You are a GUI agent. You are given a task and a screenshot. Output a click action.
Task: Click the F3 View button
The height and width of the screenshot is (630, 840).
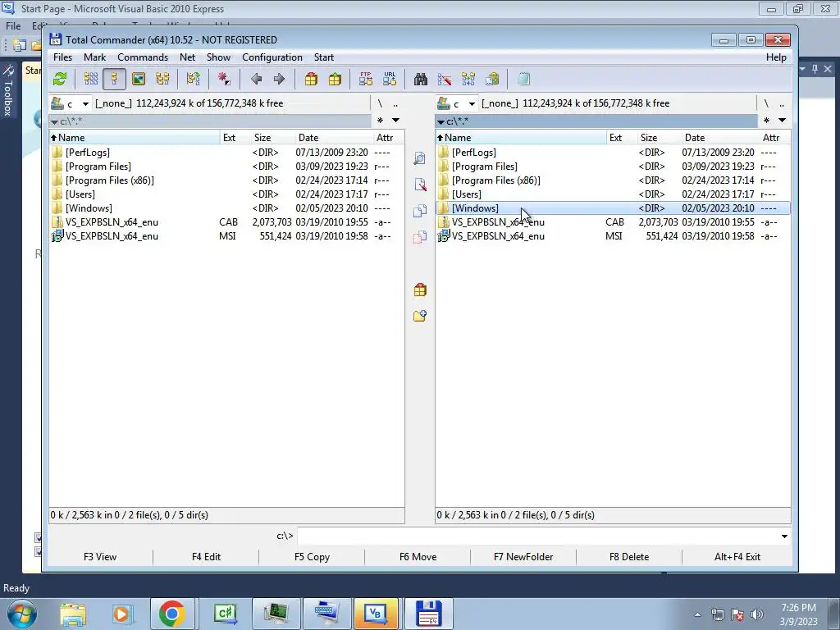point(100,557)
